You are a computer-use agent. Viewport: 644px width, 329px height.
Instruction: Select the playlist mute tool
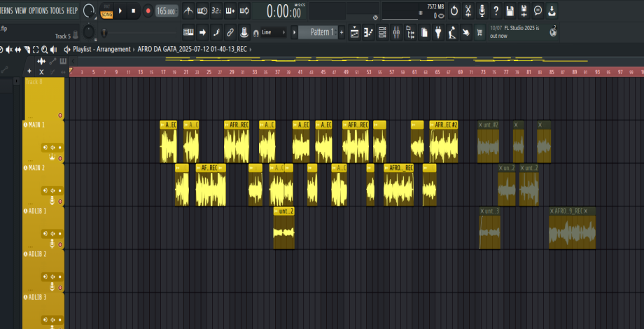click(9, 50)
